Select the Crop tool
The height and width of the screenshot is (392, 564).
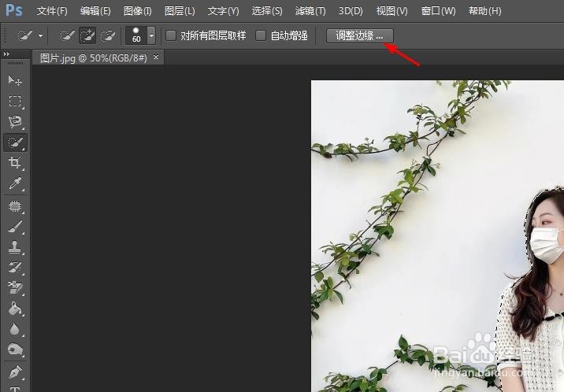tap(15, 163)
